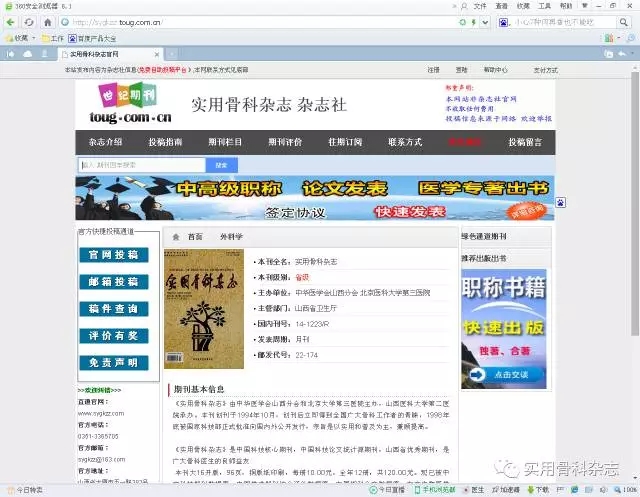Open the 杂志介绍 navigation item
640x497 pixels.
105,142
